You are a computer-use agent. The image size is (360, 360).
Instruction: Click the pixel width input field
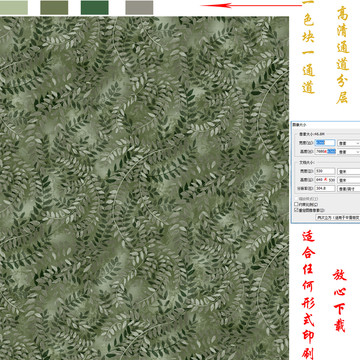pyautogui.click(x=325, y=143)
